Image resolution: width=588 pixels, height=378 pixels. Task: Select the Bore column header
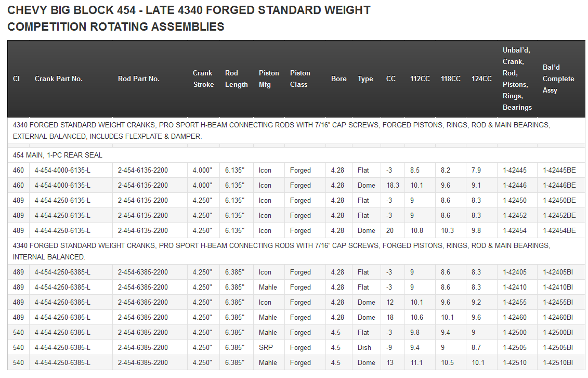coord(338,79)
